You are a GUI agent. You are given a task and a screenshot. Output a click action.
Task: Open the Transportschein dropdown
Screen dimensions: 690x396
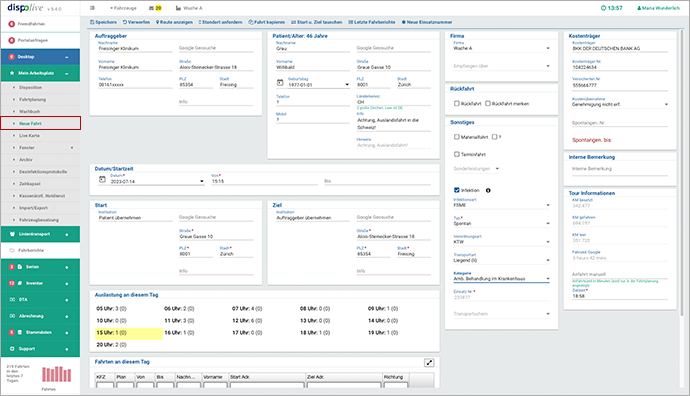[502, 314]
